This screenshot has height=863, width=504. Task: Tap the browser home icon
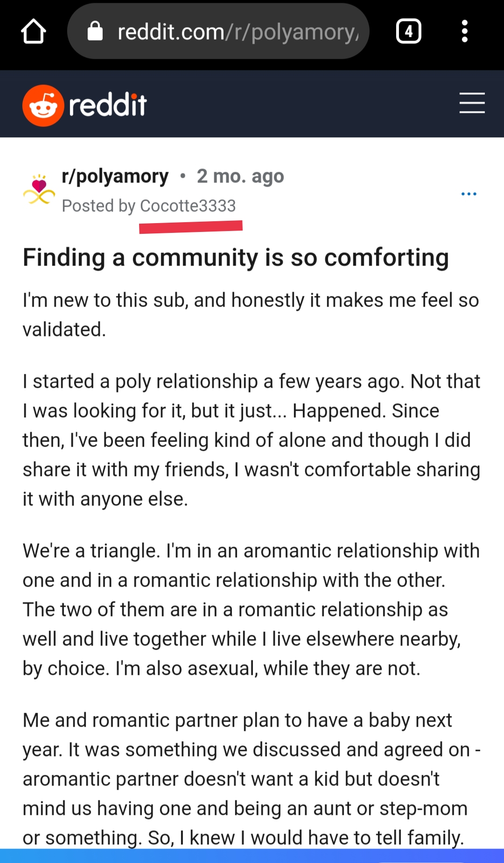pyautogui.click(x=34, y=31)
